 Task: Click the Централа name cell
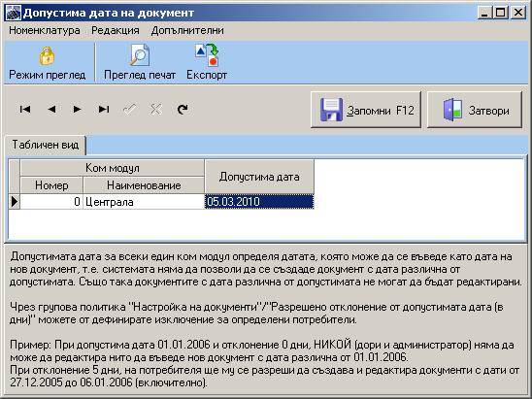click(x=144, y=202)
